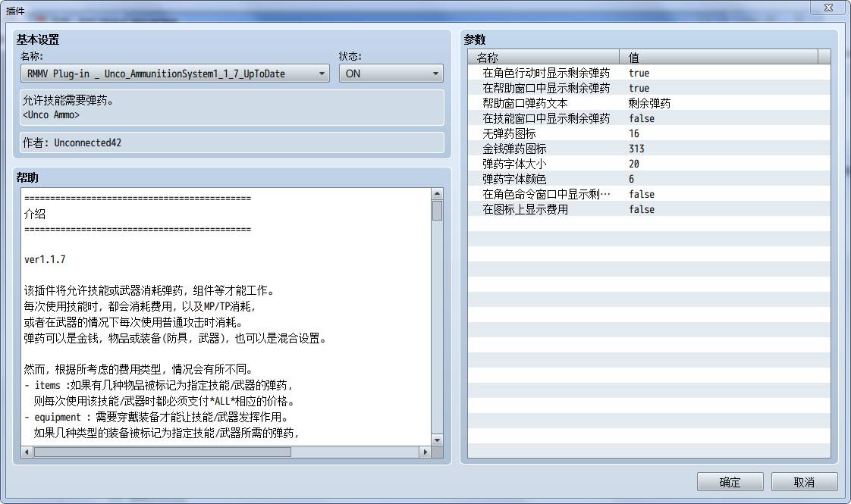
Task: Click the 名称 column header
Action: [x=543, y=57]
